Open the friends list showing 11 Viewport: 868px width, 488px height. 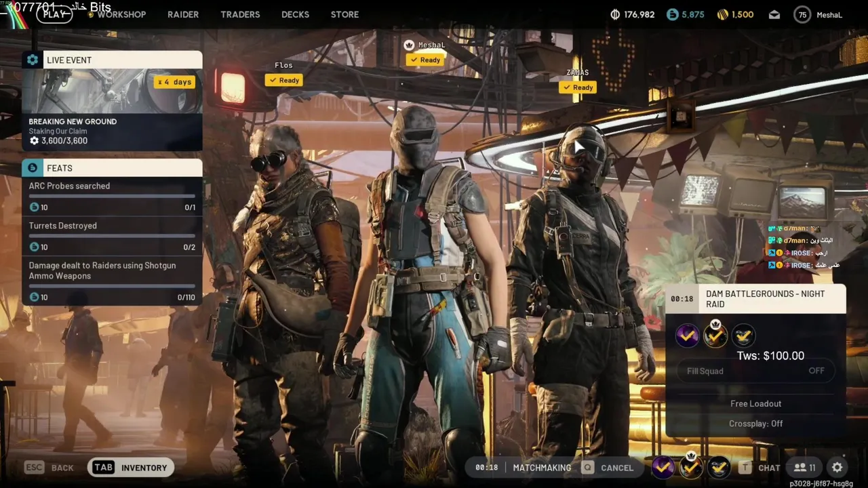point(805,468)
